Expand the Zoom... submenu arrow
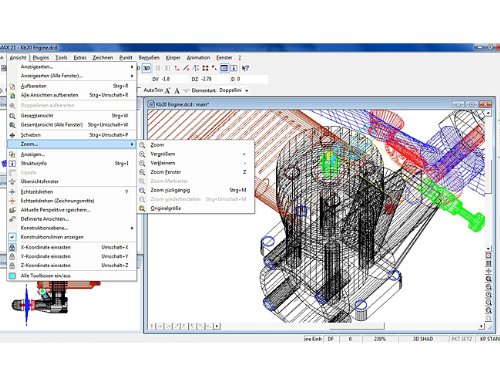Screen dimensions: 500x385 132,144
